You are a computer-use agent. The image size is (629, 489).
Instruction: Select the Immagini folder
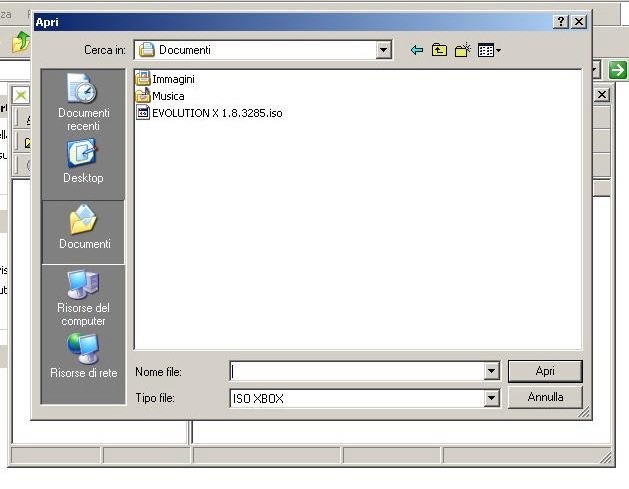coord(172,79)
